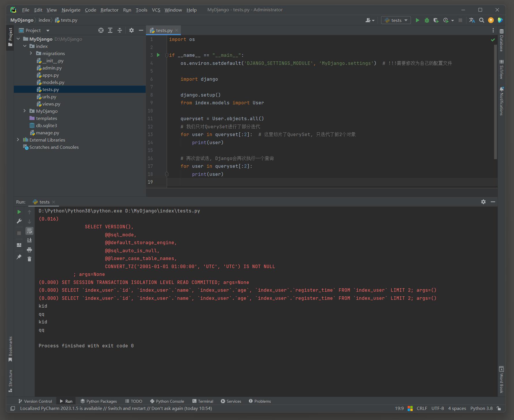Click CRLF line separator in status bar
Viewport: 514px width, 420px height.
pyautogui.click(x=422, y=408)
